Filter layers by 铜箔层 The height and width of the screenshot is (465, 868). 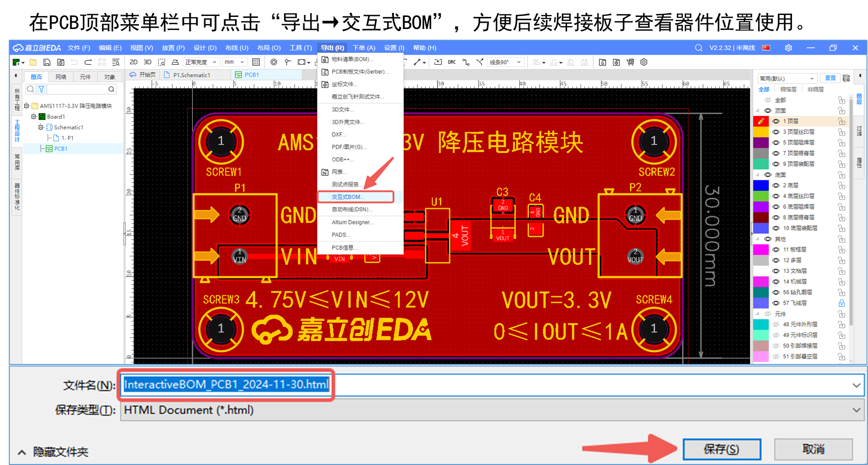pos(788,89)
